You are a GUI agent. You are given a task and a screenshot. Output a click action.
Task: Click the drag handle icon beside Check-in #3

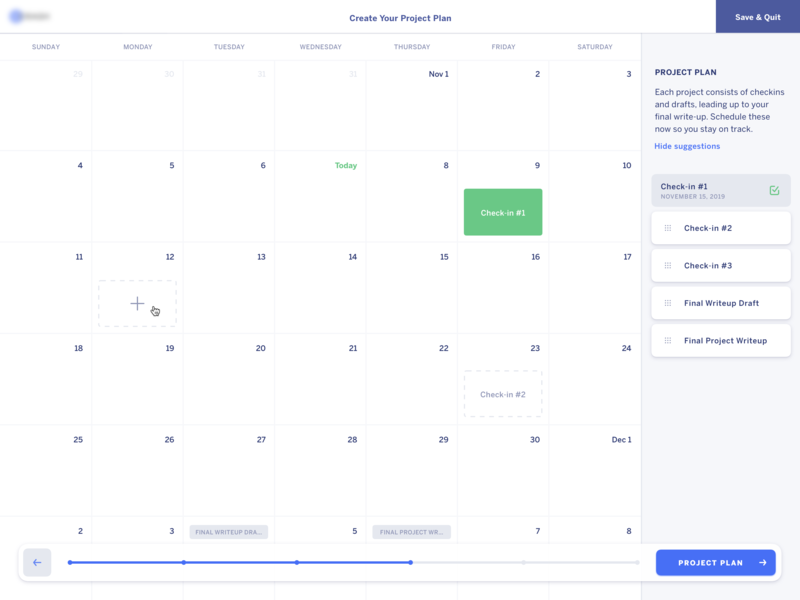(668, 265)
